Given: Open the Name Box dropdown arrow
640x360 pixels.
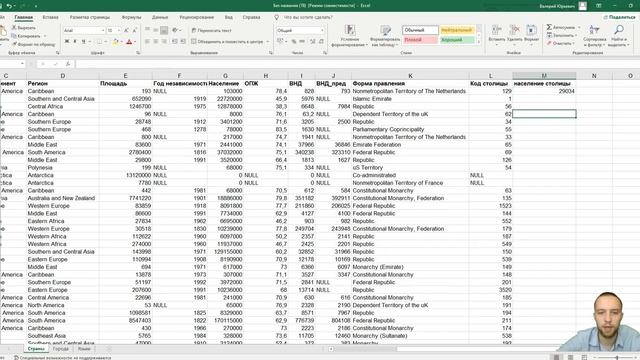Looking at the screenshot, I should click(x=22, y=64).
